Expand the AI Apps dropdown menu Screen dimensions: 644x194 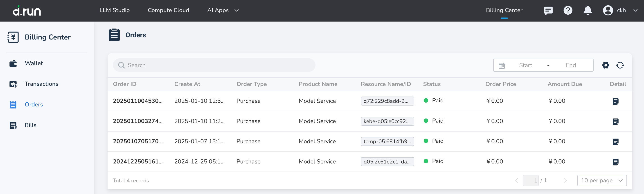tap(223, 10)
